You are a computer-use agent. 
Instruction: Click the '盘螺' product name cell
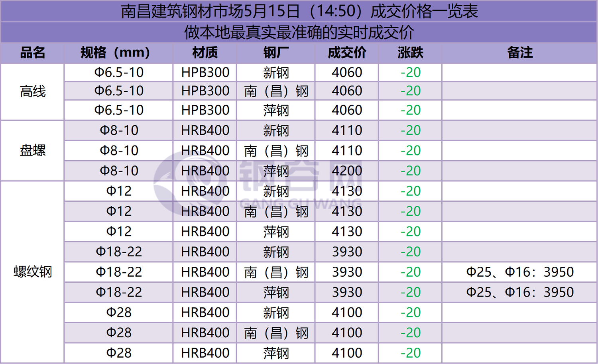(x=33, y=150)
